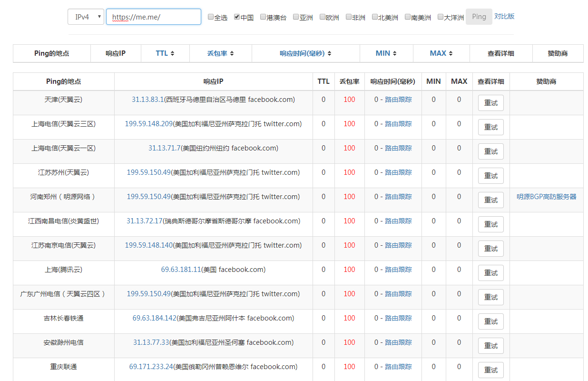Click the 明源BGP高防服务器 sponsor link
The height and width of the screenshot is (381, 588).
point(546,196)
